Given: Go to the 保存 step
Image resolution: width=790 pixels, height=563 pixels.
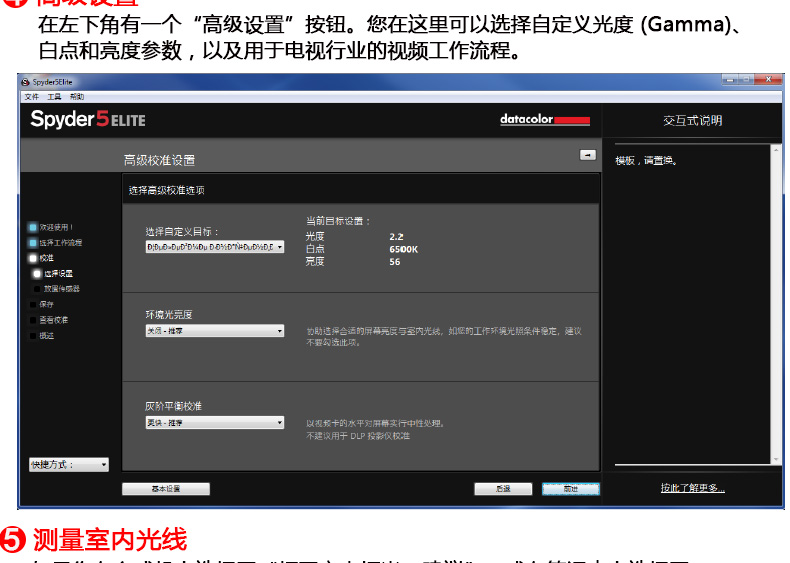Looking at the screenshot, I should point(42,304).
